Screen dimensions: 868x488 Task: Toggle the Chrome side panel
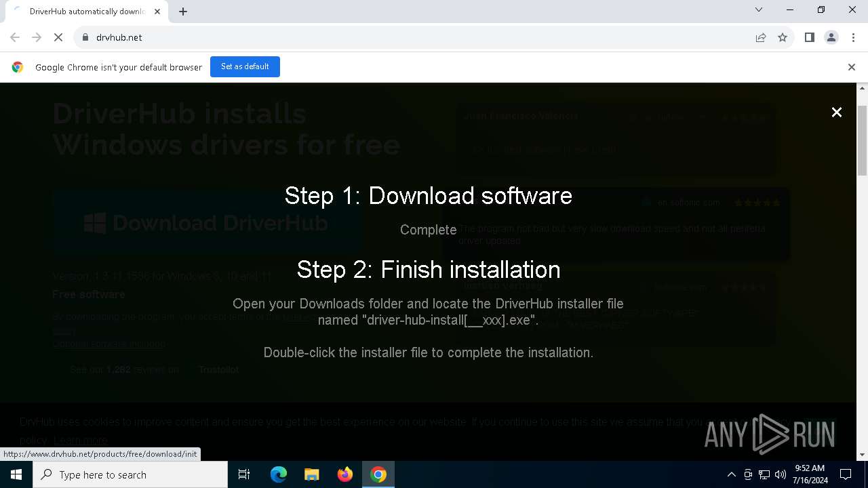pos(809,37)
